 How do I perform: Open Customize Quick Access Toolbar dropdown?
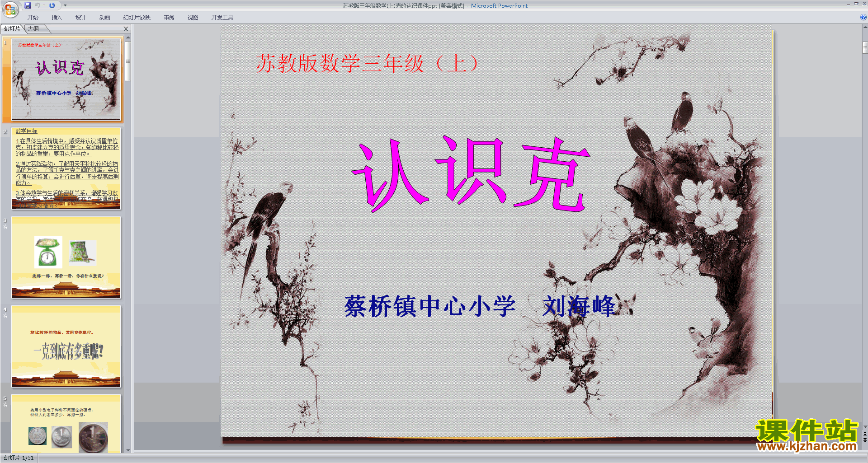click(x=65, y=5)
